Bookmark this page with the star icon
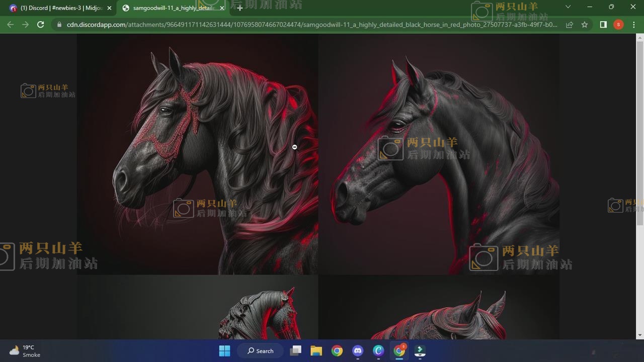 coord(585,25)
